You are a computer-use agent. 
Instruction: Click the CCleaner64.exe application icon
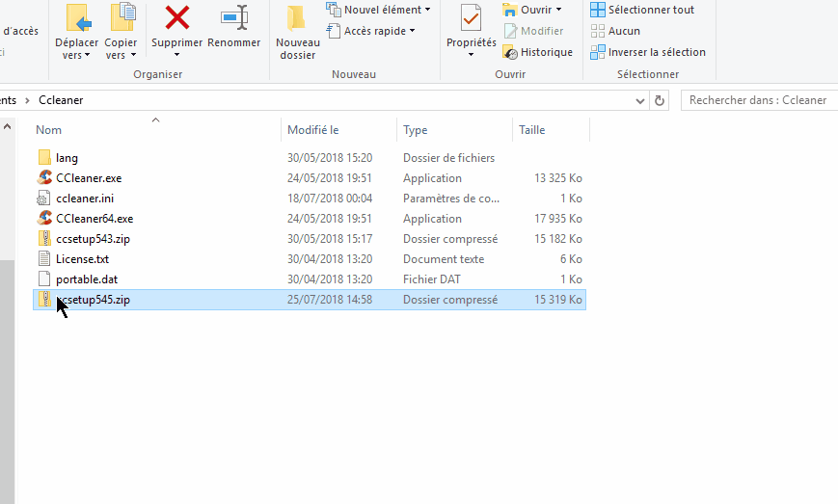click(x=45, y=219)
